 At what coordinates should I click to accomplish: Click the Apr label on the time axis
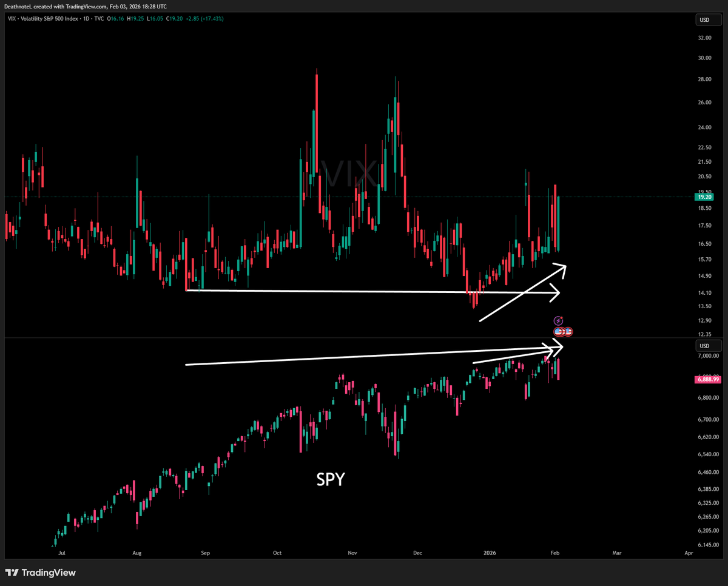point(689,553)
